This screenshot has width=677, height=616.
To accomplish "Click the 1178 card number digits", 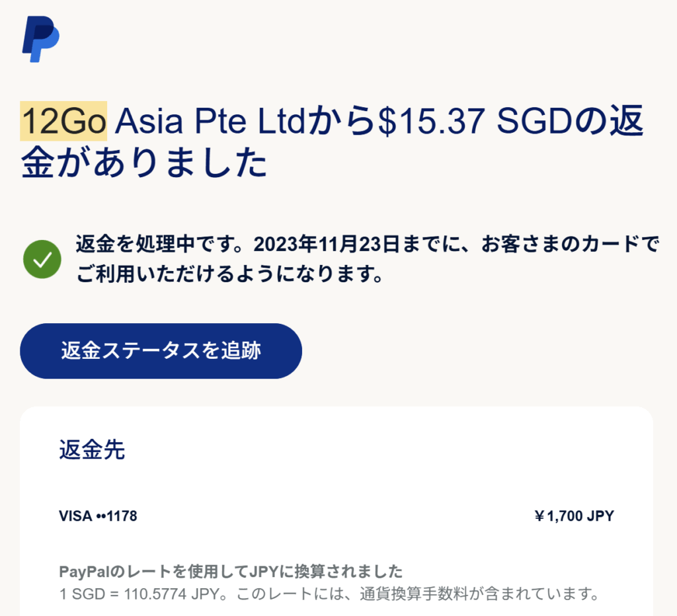I will pyautogui.click(x=123, y=516).
